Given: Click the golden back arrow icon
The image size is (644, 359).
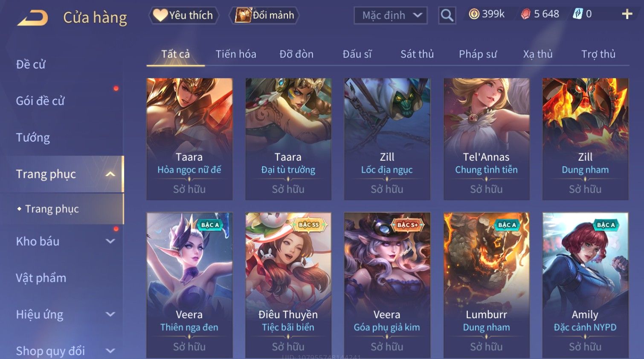Looking at the screenshot, I should coord(33,18).
